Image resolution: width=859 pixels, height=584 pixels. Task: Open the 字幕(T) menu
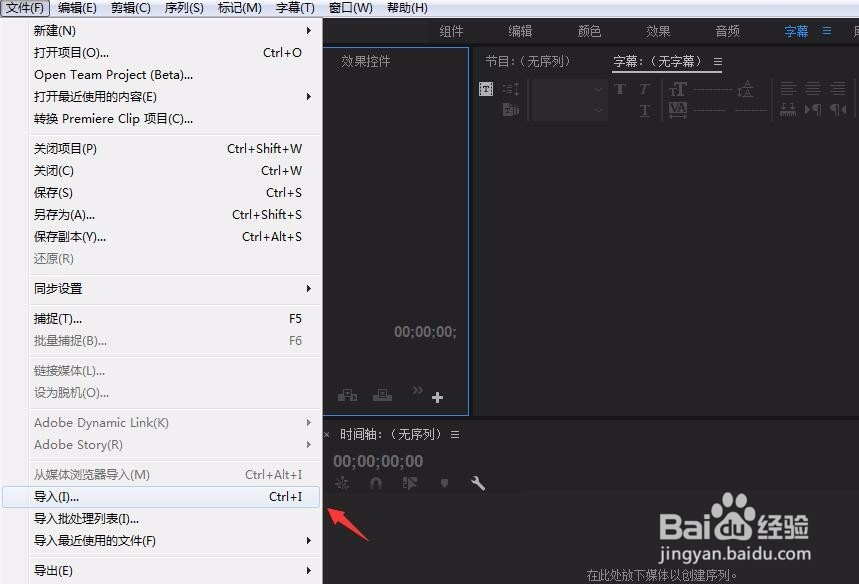pos(295,8)
